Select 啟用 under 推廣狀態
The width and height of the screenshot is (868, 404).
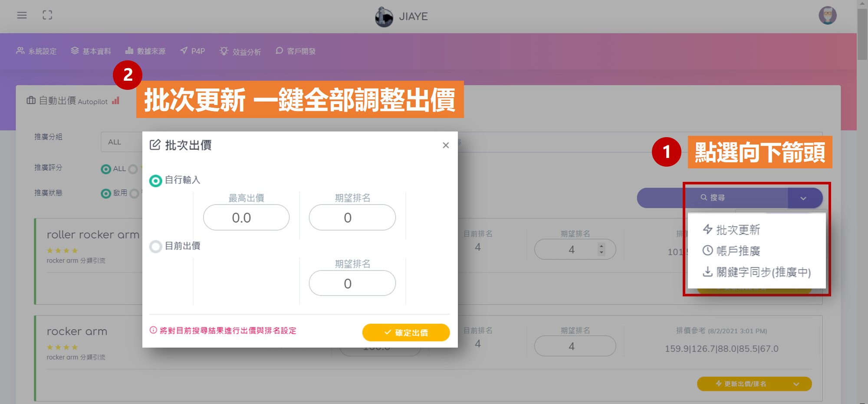click(105, 194)
